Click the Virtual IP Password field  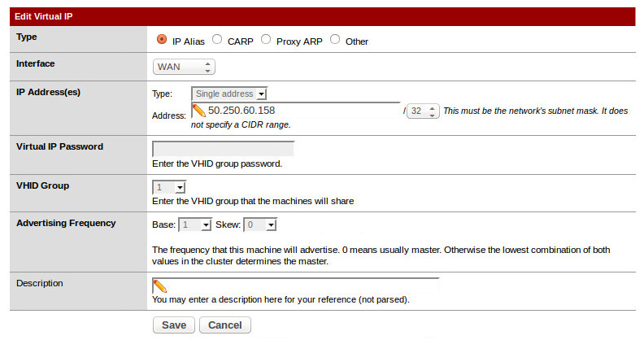point(223,149)
